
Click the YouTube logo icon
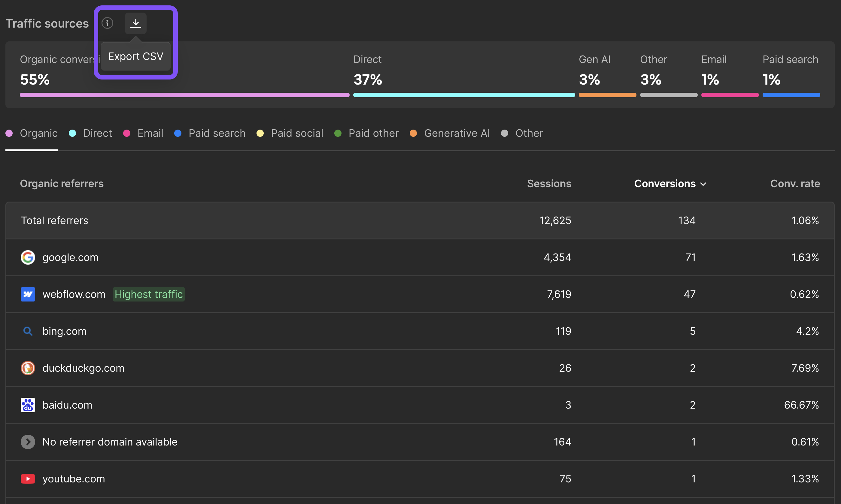click(28, 479)
